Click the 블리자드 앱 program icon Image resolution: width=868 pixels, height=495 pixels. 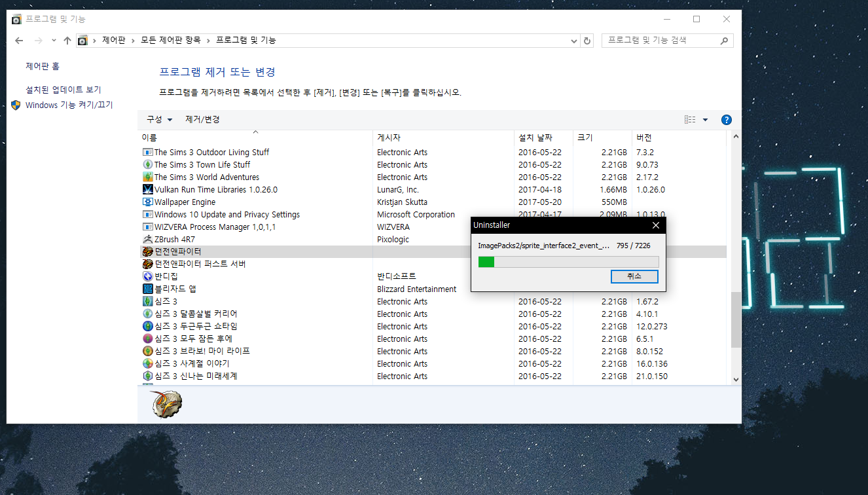(148, 289)
